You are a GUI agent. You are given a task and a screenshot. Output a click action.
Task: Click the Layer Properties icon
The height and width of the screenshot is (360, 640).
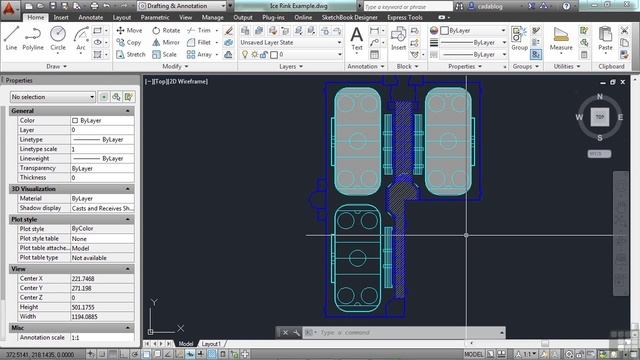245,31
